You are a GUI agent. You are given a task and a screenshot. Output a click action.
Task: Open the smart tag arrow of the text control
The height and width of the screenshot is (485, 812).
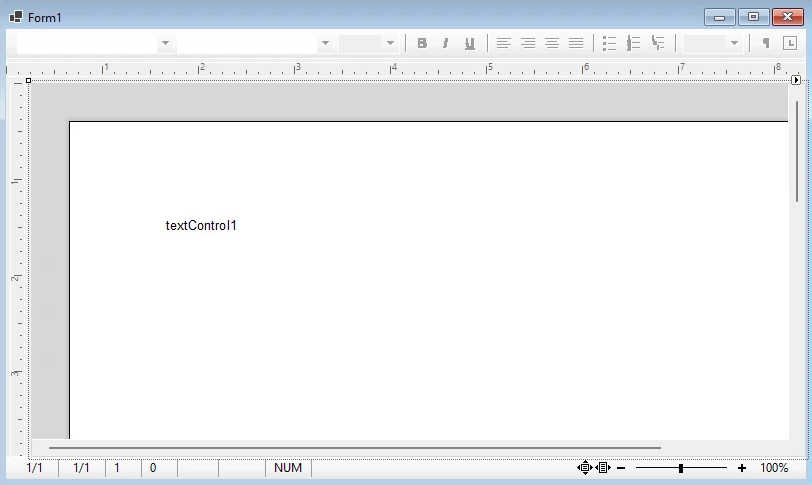pyautogui.click(x=796, y=80)
